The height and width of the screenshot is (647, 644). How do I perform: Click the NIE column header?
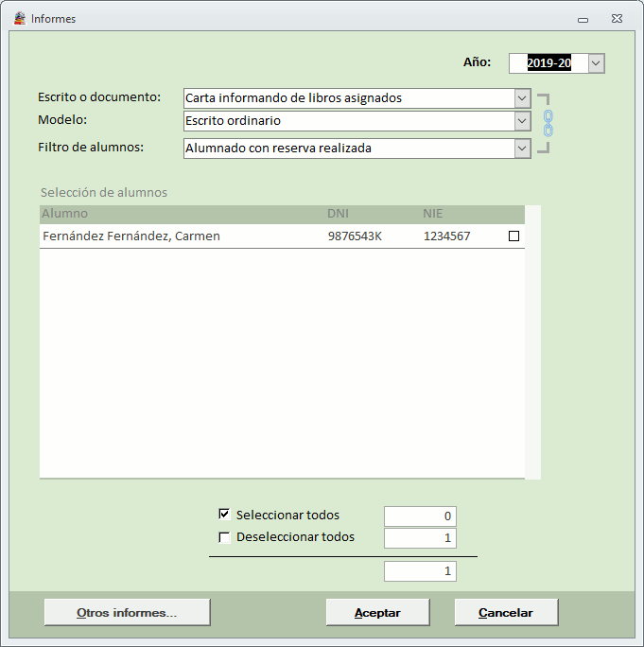click(x=432, y=214)
